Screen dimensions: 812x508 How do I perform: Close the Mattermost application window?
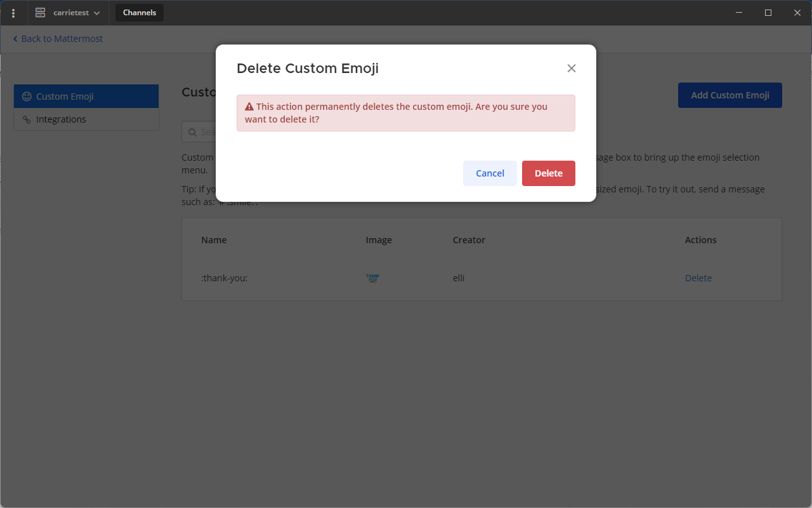pyautogui.click(x=797, y=13)
